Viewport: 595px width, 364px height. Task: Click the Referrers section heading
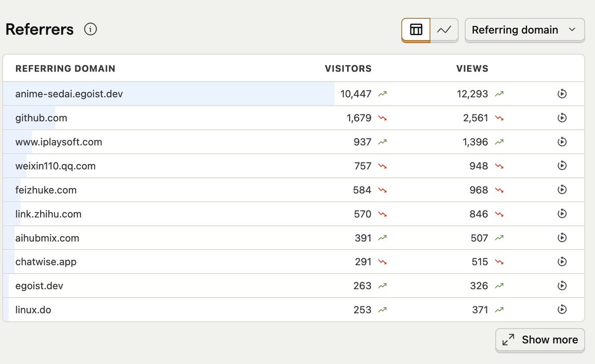(x=40, y=29)
